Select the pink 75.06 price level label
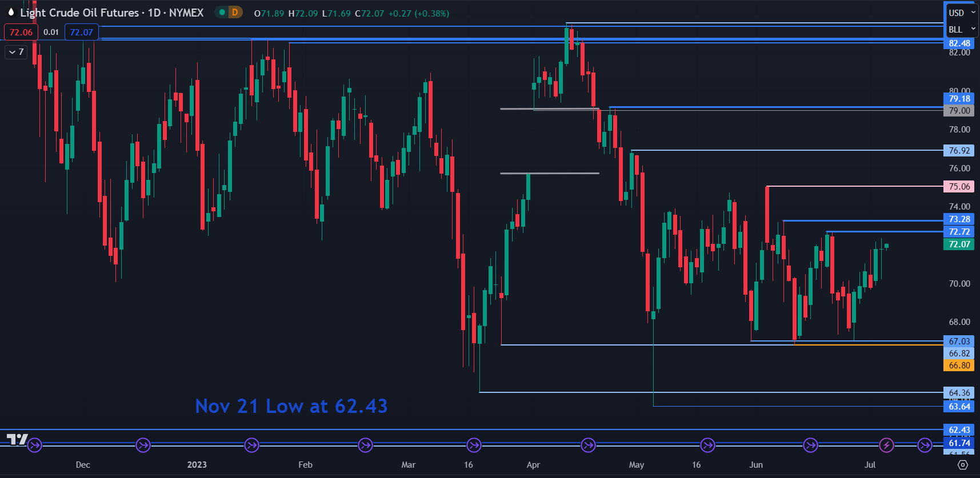 pyautogui.click(x=959, y=186)
